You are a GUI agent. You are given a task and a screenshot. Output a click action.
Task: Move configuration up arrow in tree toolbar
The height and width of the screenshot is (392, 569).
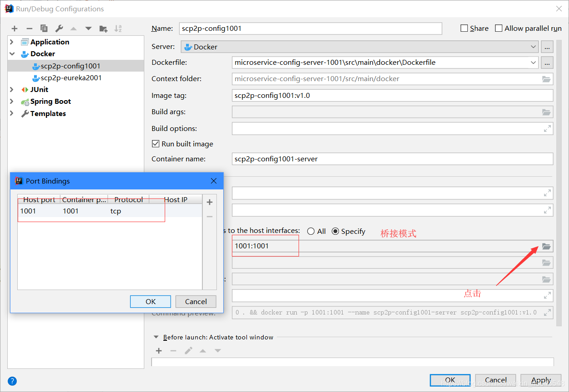point(74,29)
